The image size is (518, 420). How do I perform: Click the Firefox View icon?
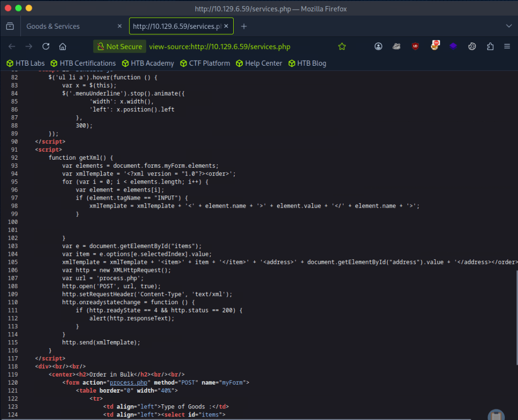[10, 26]
